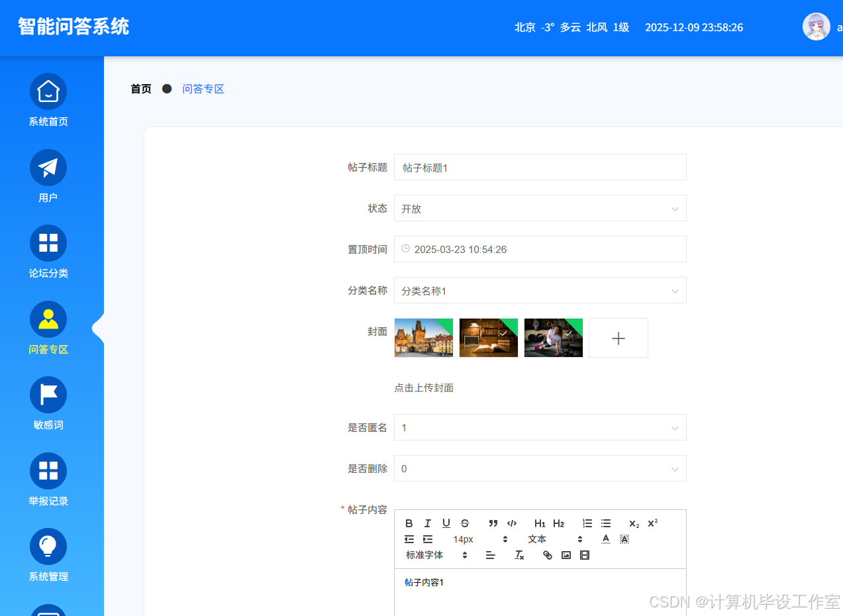
Task: Select the open book cover thumbnail
Action: 489,338
